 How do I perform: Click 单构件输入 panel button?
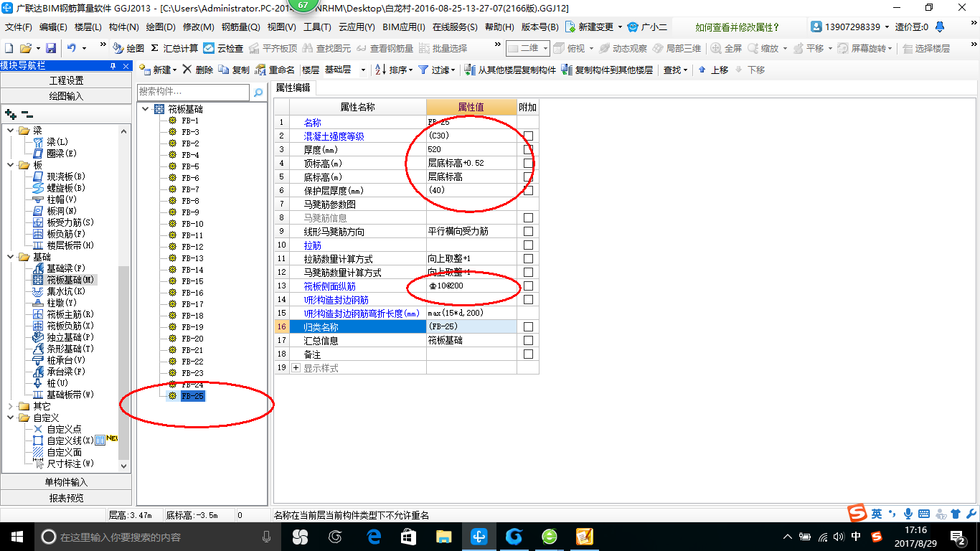[66, 482]
